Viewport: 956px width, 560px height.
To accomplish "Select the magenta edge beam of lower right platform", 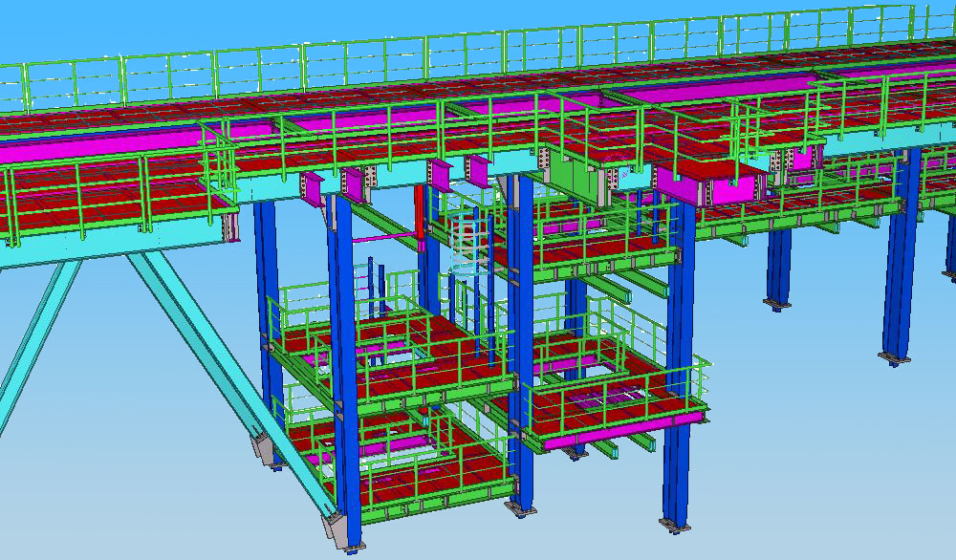I will pos(624,431).
